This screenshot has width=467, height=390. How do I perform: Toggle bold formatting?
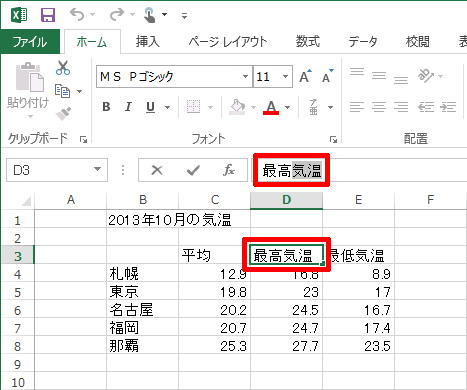106,107
